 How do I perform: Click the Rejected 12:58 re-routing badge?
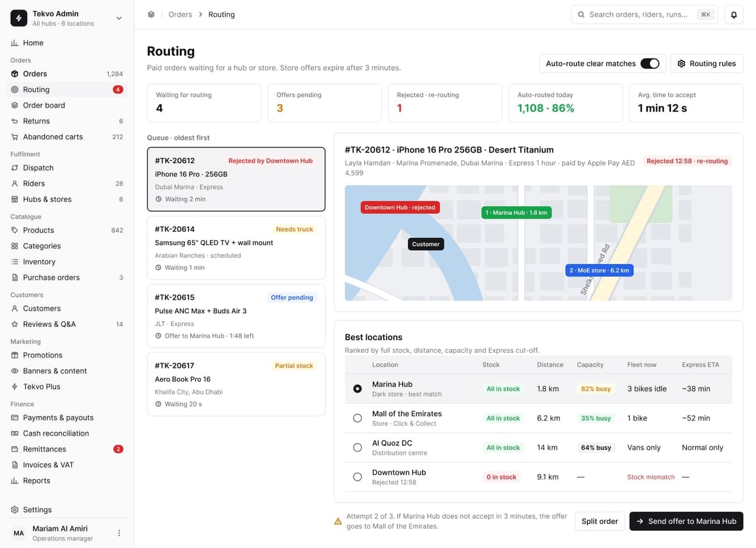point(687,161)
